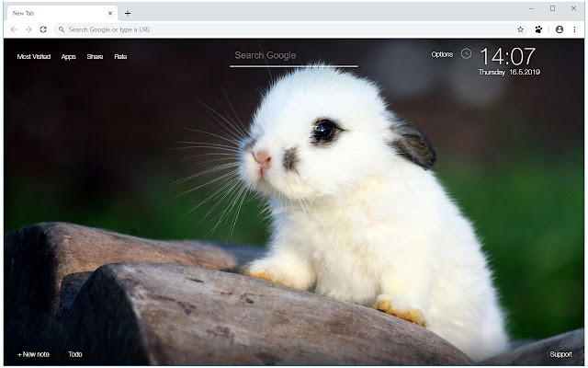Viewport: 588px width, 368px height.
Task: Open the Apps menu
Action: (68, 57)
